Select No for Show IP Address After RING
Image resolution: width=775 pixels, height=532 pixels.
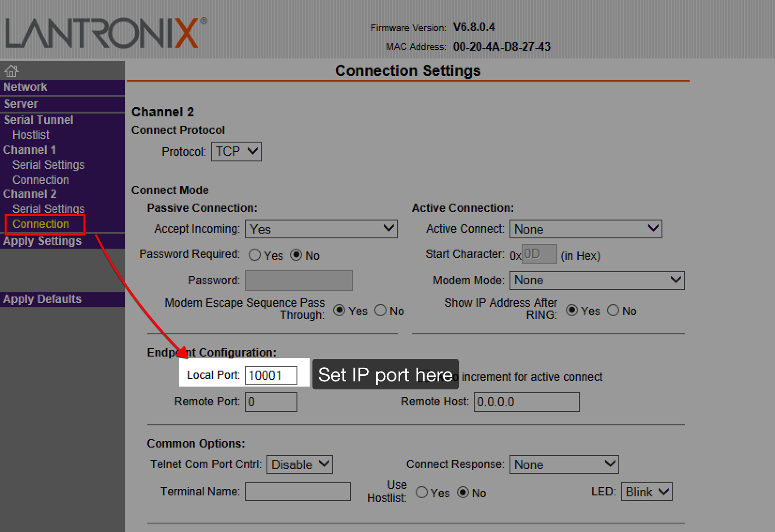point(613,311)
